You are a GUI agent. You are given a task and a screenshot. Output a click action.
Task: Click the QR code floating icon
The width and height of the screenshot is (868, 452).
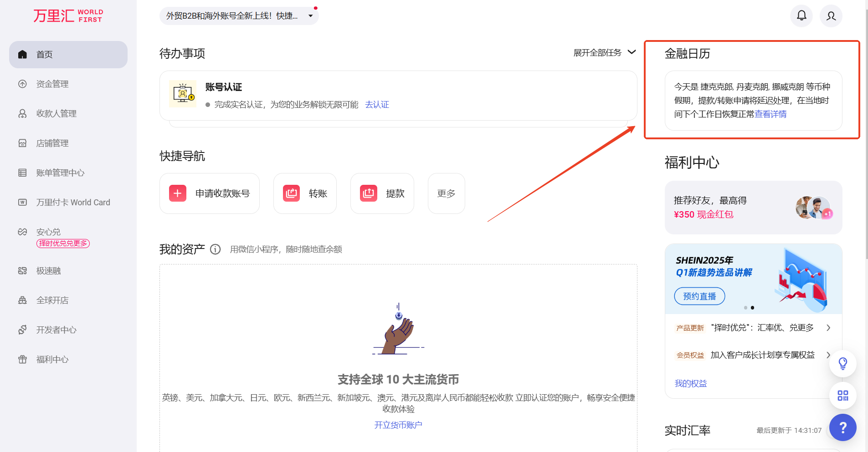click(x=842, y=396)
